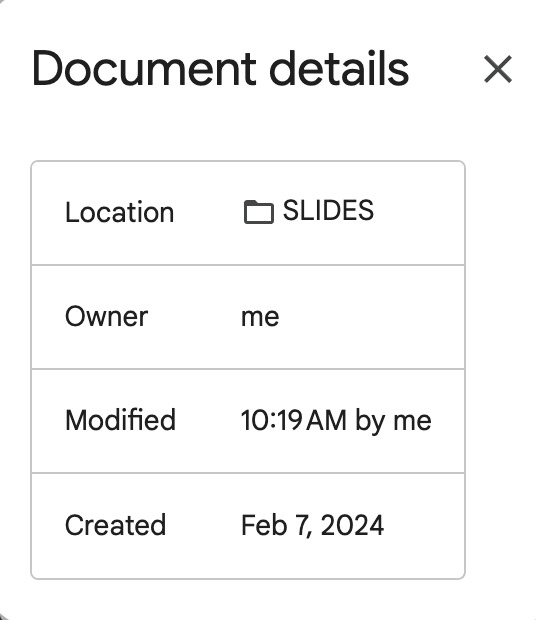536x620 pixels.
Task: Close the Document details dialog
Action: [x=498, y=69]
